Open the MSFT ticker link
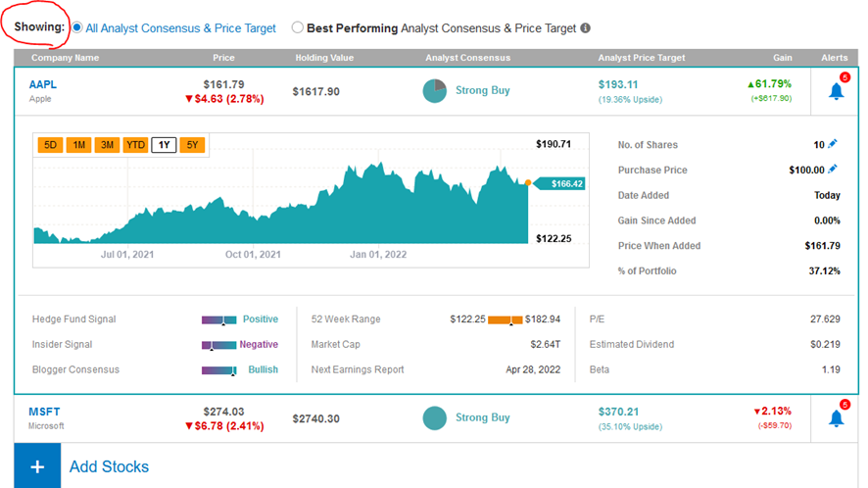This screenshot has height=488, width=868. [44, 413]
